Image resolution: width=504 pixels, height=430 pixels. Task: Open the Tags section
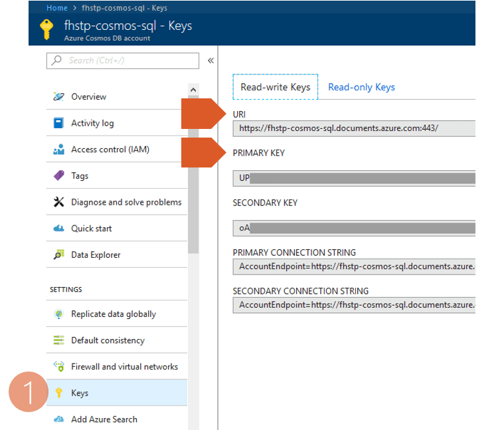coord(117,175)
